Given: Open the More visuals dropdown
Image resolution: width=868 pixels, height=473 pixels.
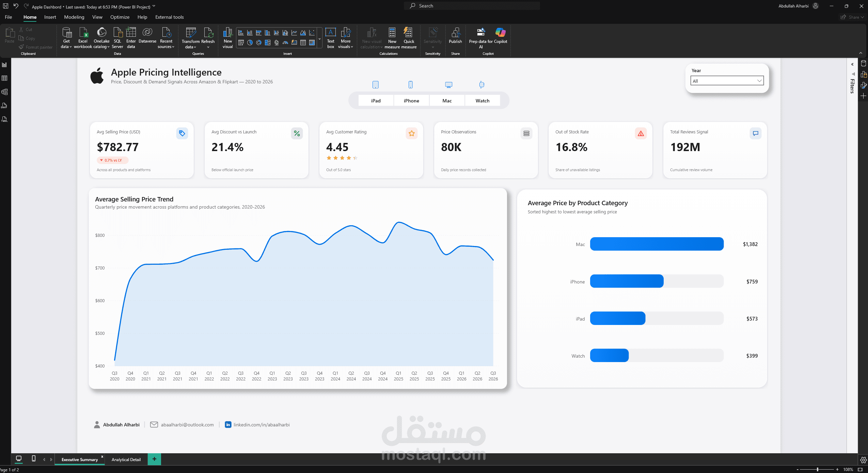Looking at the screenshot, I should 346,38.
